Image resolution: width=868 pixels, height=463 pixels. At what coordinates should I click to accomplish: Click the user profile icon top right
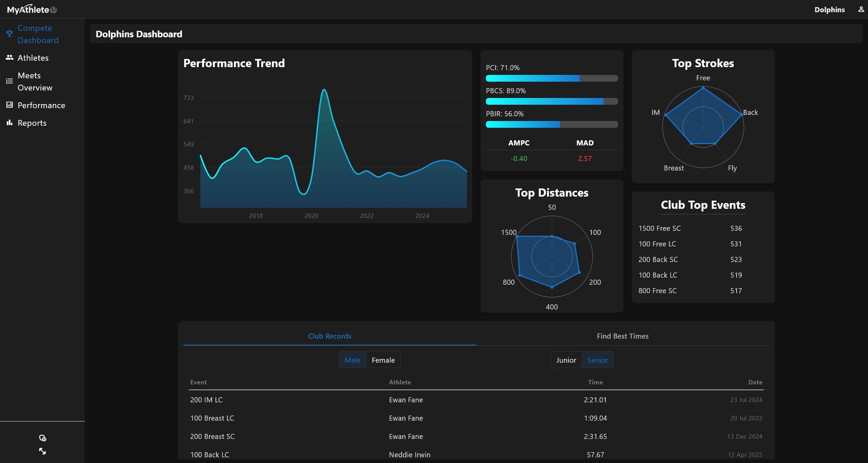pos(862,9)
